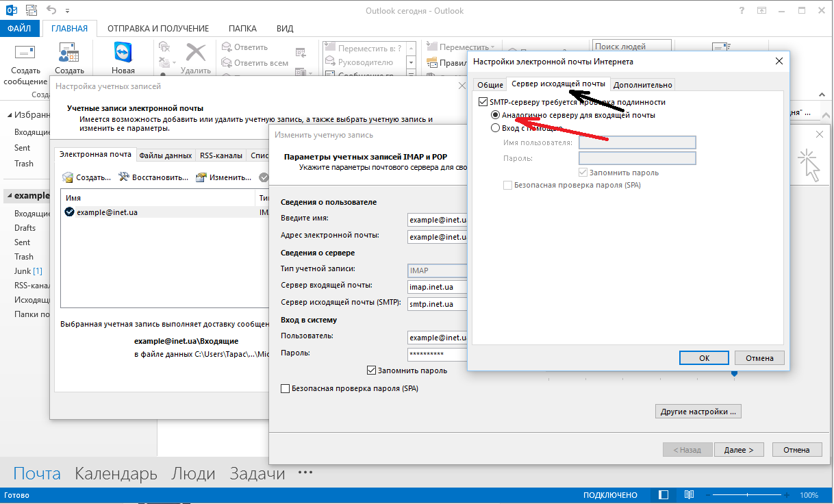Collapse the 'Избранное' folder group

pos(8,115)
